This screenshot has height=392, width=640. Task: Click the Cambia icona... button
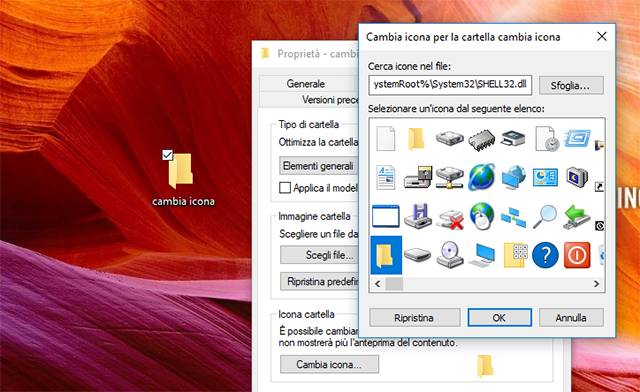tap(329, 364)
